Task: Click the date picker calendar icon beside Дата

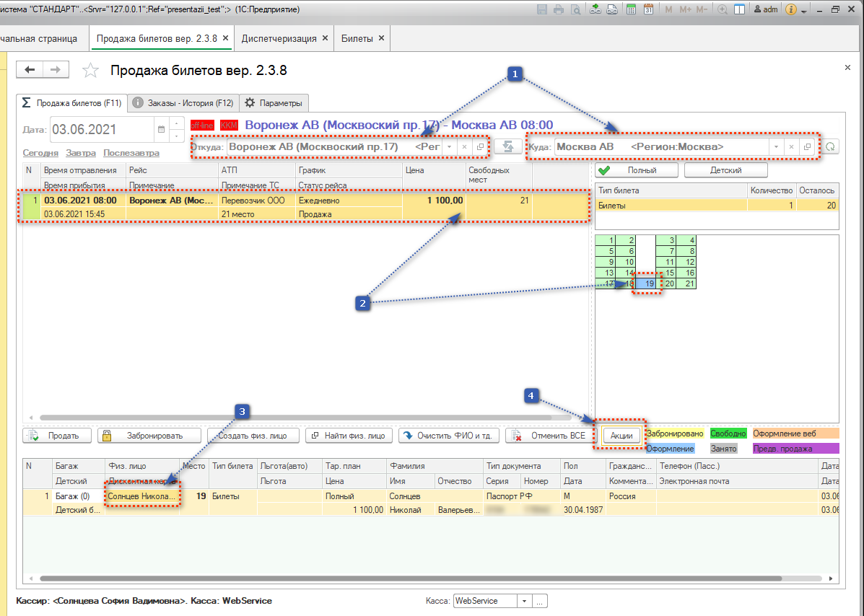Action: tap(160, 130)
